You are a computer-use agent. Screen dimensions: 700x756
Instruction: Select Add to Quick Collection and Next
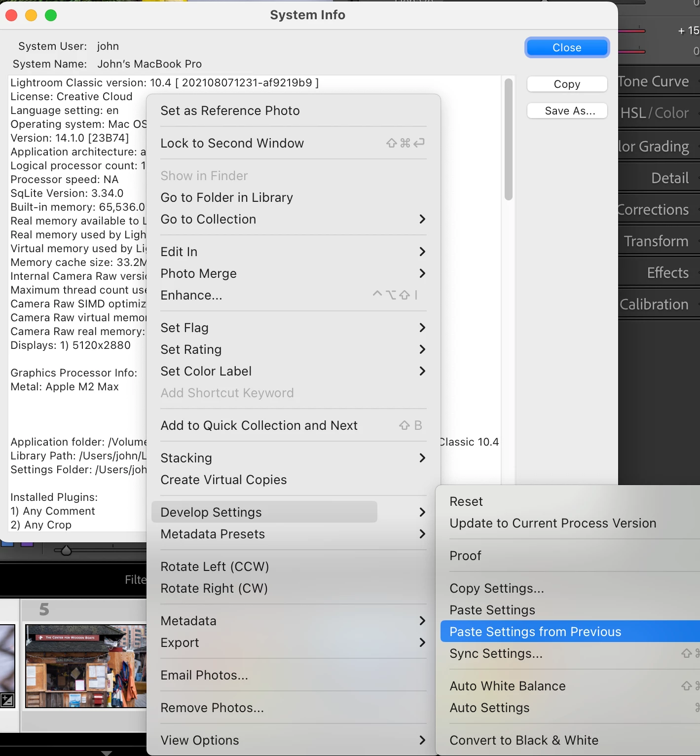click(293, 425)
